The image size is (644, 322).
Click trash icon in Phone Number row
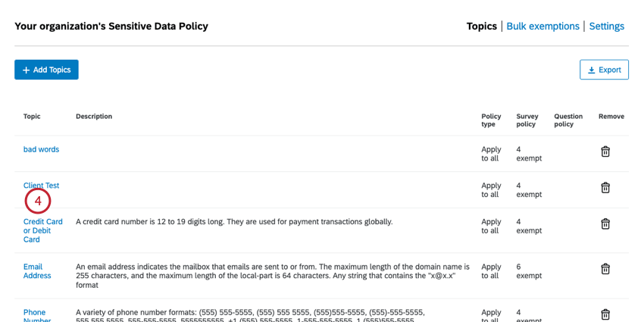[605, 314]
